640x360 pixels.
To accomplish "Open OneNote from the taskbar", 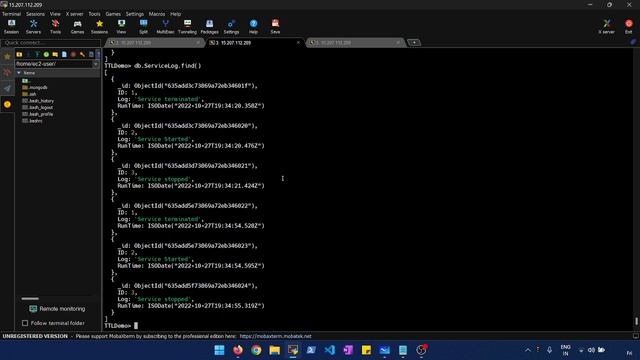I will click(x=348, y=350).
